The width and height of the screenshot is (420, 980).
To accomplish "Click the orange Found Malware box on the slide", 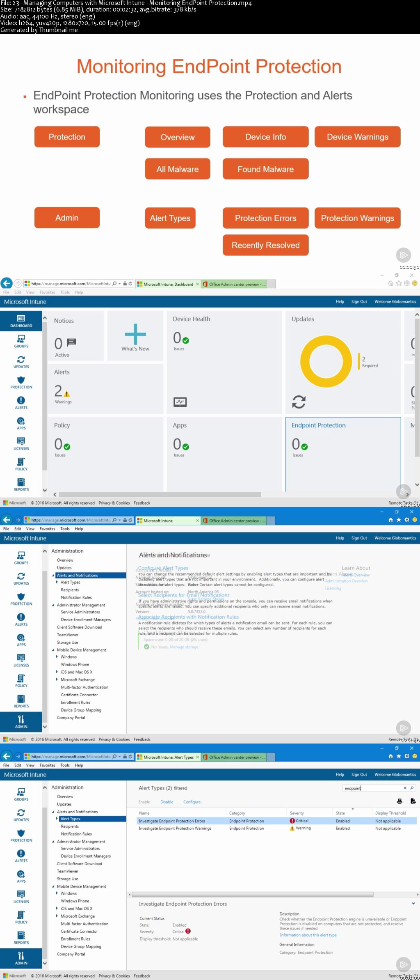I will (265, 169).
